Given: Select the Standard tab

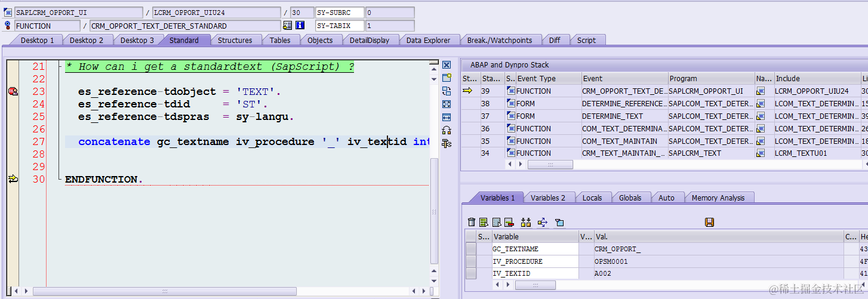Looking at the screenshot, I should click(x=184, y=40).
